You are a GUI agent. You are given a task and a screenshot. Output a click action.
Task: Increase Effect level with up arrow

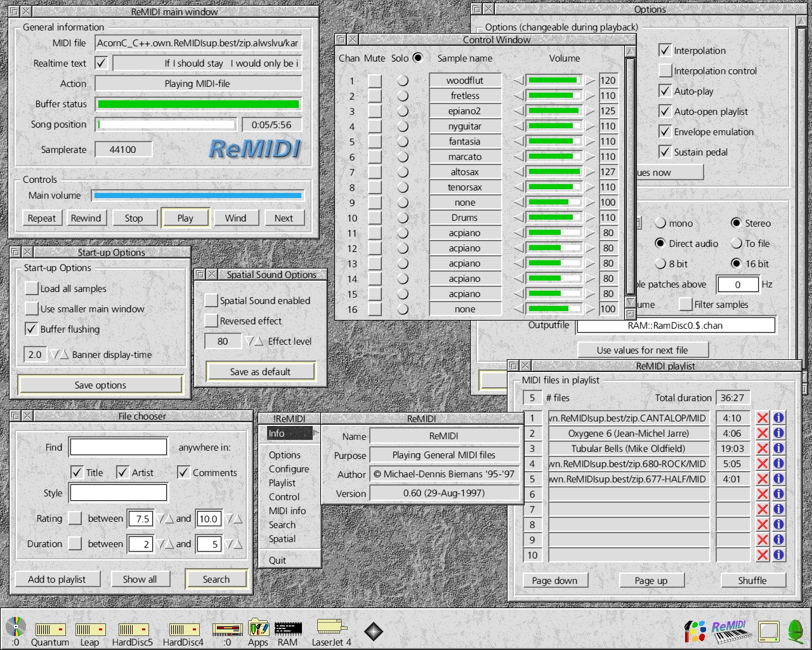click(x=259, y=341)
